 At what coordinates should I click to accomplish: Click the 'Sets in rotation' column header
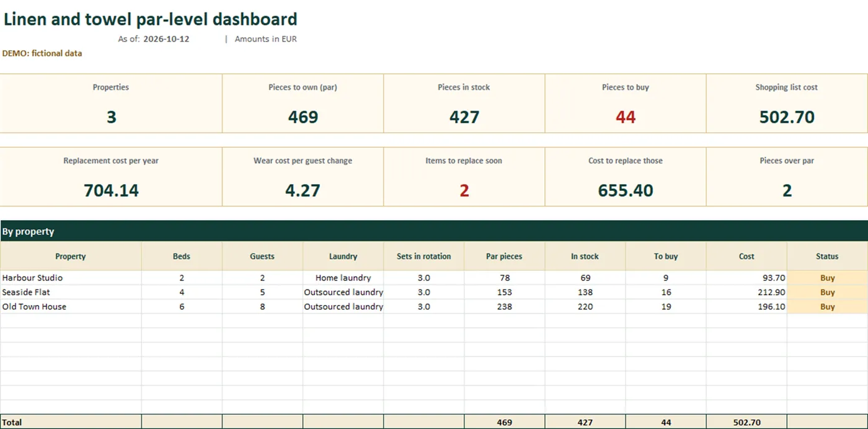click(x=423, y=256)
